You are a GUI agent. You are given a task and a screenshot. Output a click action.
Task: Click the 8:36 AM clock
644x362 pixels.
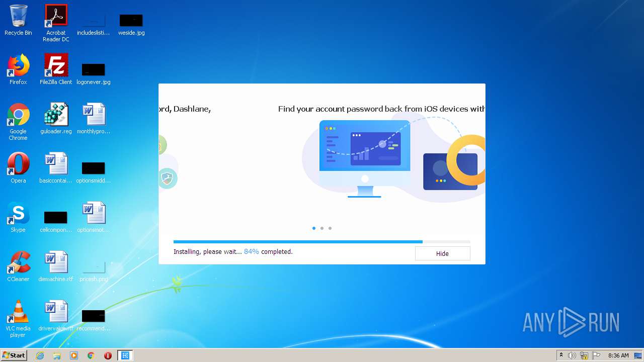tap(618, 355)
